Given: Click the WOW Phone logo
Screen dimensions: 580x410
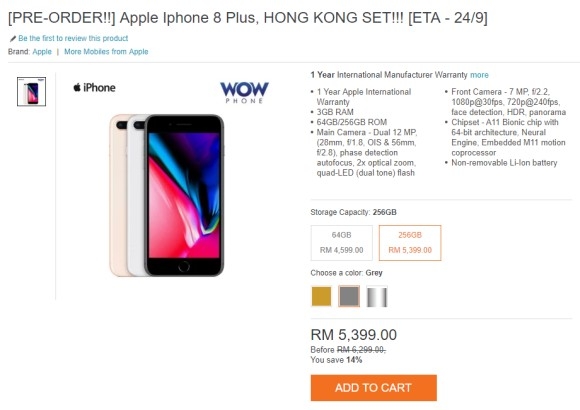Looking at the screenshot, I should pos(245,93).
